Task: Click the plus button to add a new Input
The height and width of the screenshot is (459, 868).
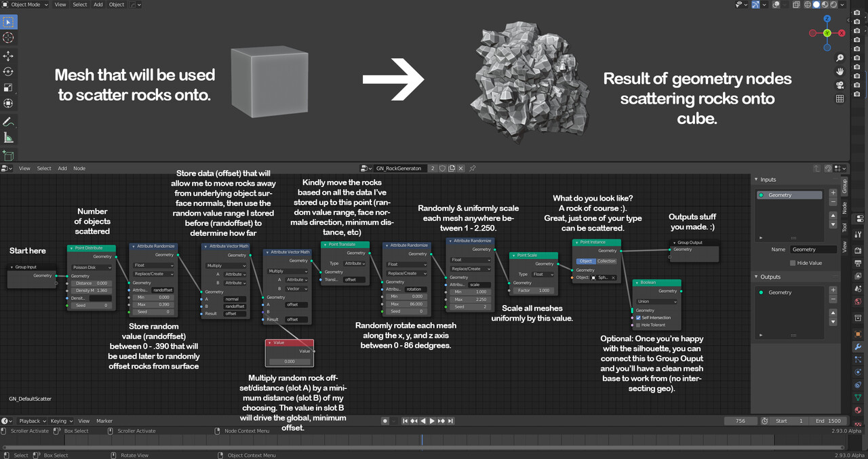Action: pos(833,193)
